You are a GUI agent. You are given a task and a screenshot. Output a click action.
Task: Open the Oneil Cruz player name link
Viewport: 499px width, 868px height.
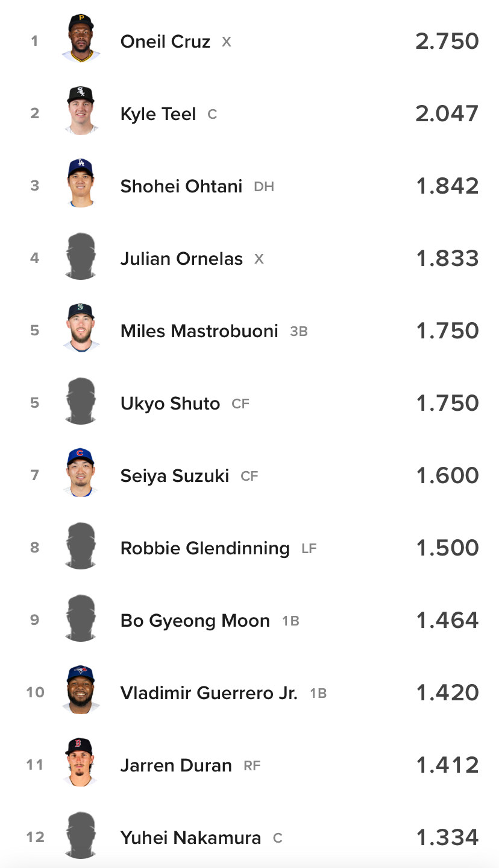(165, 42)
